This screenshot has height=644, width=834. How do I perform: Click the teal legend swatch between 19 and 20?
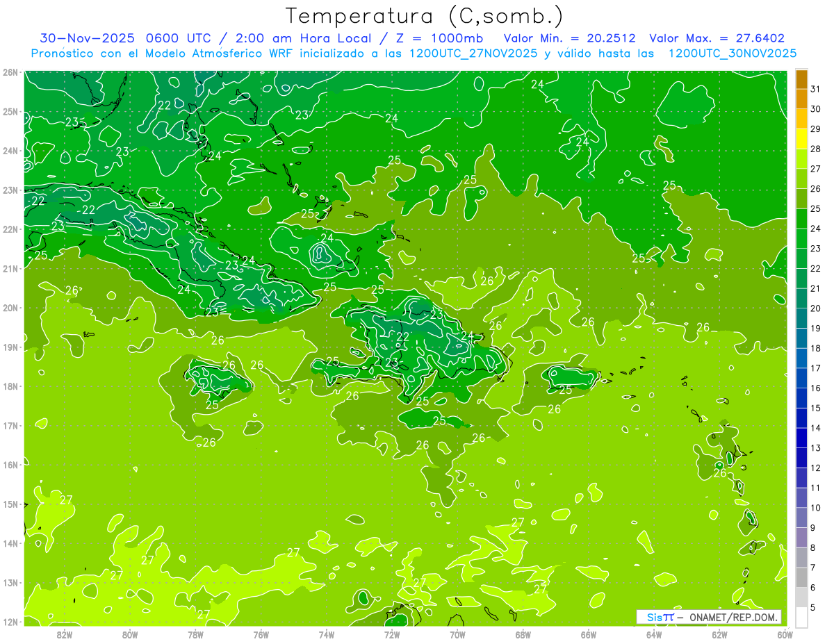[x=801, y=318]
